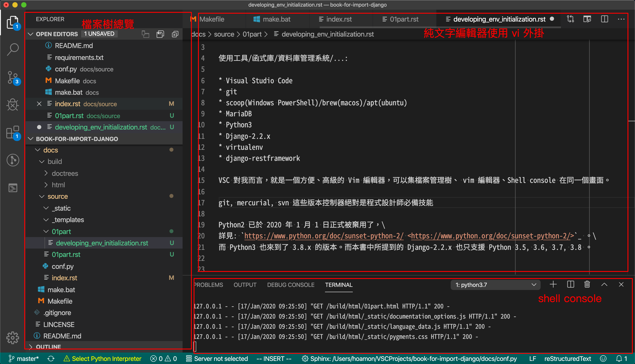Click the Save All icon in Open Editors
Image resolution: width=635 pixels, height=364 pixels.
click(160, 34)
